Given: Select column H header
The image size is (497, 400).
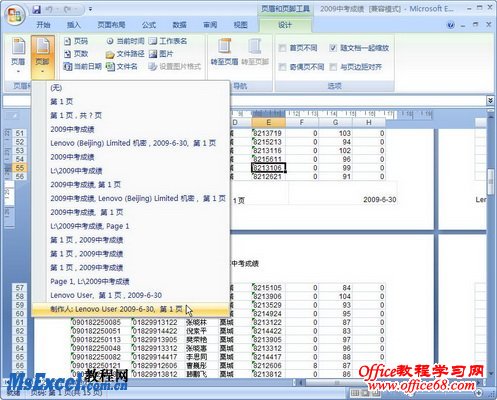Looking at the screenshot, I should (x=369, y=122).
